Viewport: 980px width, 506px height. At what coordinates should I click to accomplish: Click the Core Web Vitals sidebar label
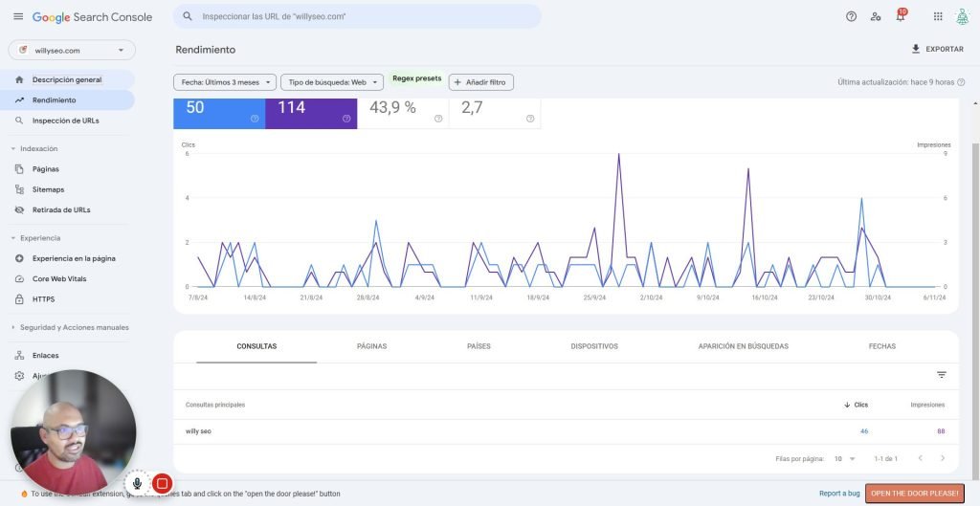pyautogui.click(x=59, y=278)
